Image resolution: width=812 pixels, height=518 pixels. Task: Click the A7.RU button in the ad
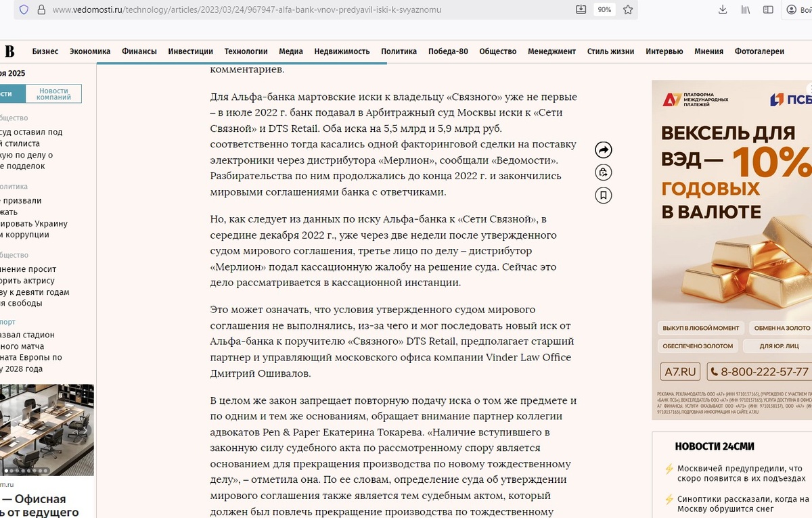click(x=681, y=372)
